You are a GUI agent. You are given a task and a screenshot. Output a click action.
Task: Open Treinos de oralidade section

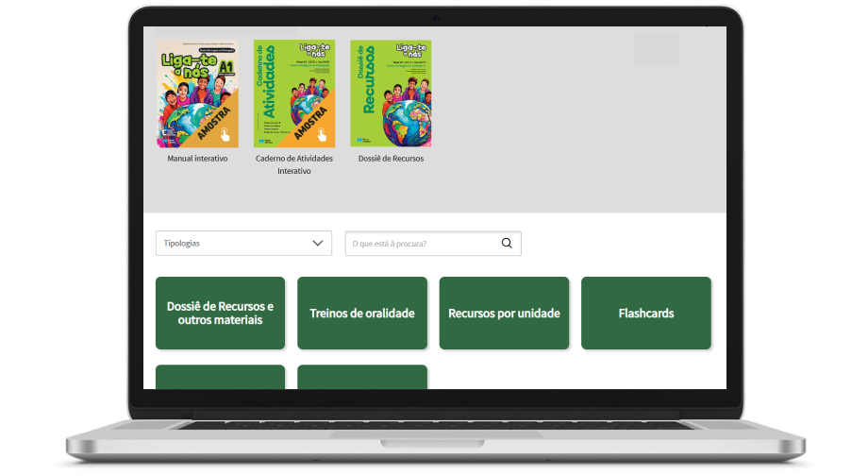pyautogui.click(x=362, y=314)
